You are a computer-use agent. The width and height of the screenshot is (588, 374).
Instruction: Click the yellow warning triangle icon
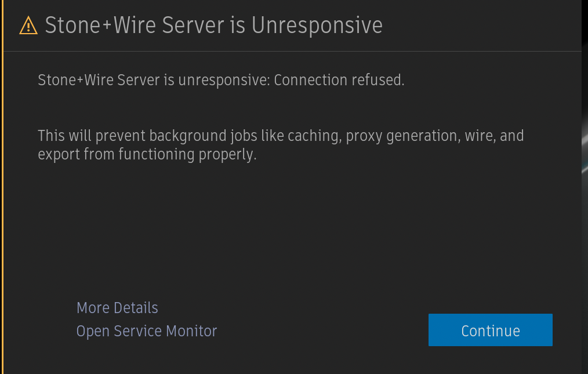(x=28, y=26)
